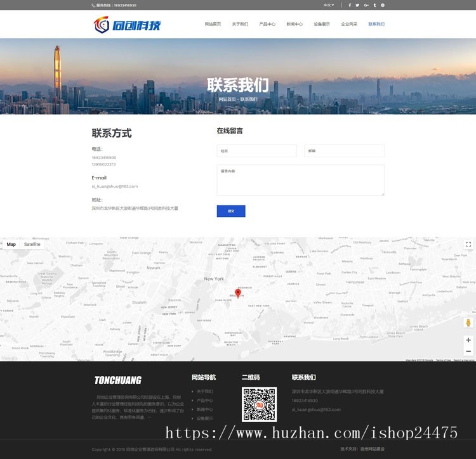Viewport: 476px width, 459px height.
Task: Click the Report a map error link
Action: click(x=464, y=360)
